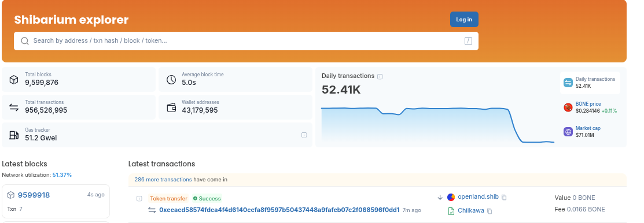Click the Market cap globe icon
This screenshot has width=644, height=223.
click(568, 132)
